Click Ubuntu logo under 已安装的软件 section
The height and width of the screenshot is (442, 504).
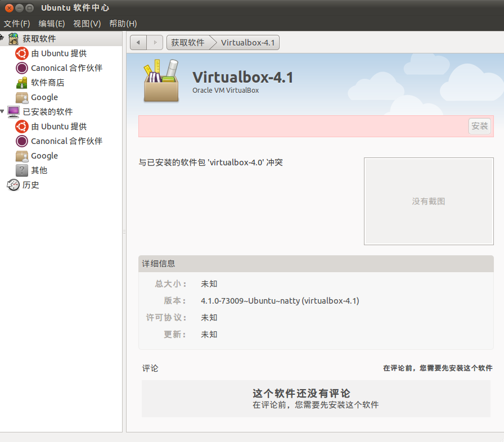(22, 127)
